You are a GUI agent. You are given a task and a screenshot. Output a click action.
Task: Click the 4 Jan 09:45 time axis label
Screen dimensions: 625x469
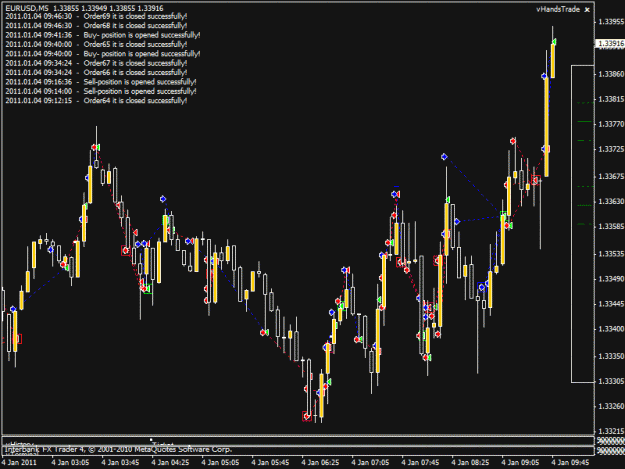pos(570,463)
